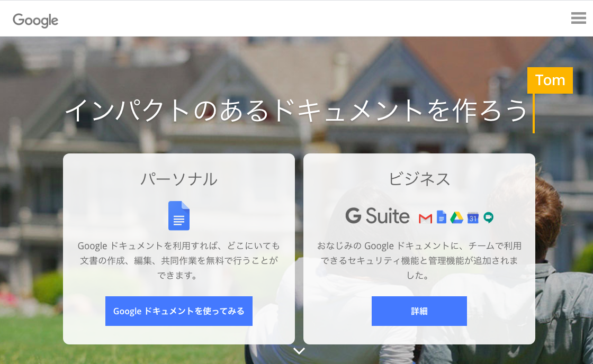Viewport: 593px width, 364px height.
Task: Click the Google Drive triangle icon
Action: click(x=456, y=217)
